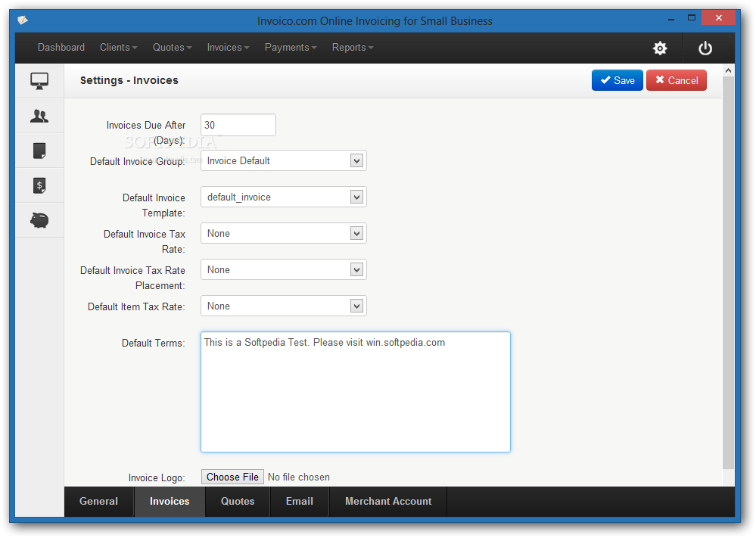The width and height of the screenshot is (756, 538).
Task: Switch to the Email settings tab
Action: (x=300, y=502)
